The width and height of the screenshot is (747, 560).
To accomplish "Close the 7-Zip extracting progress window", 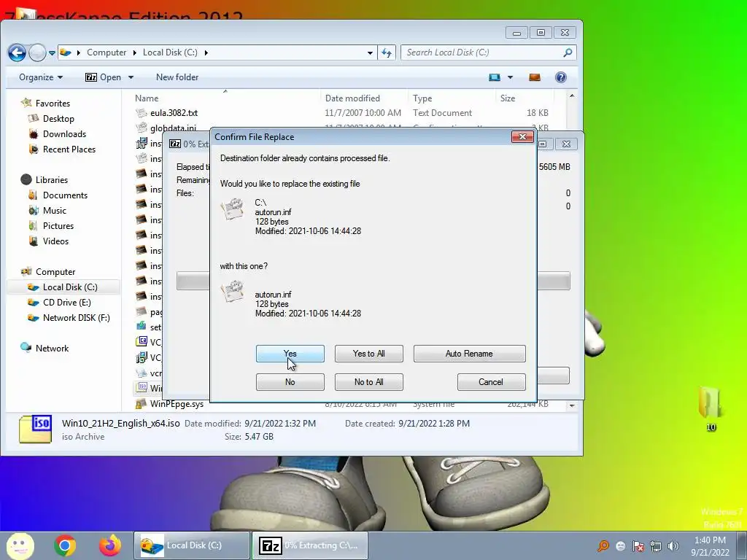I will pos(566,144).
